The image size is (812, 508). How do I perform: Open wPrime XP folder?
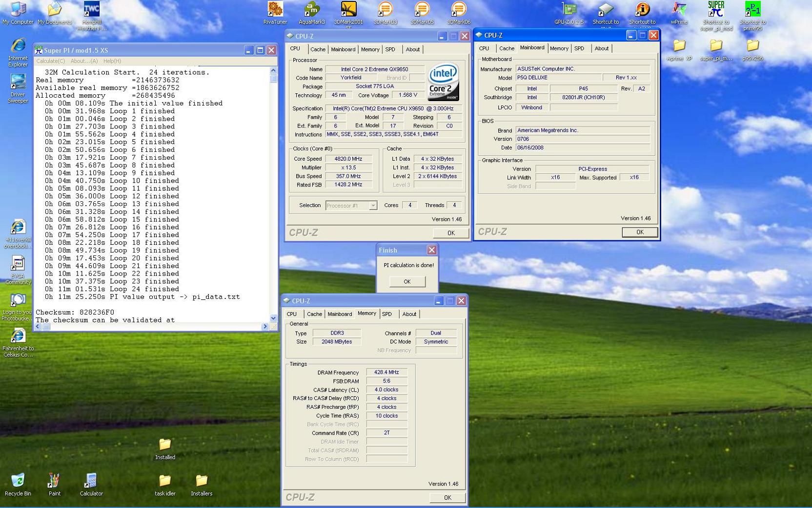[x=679, y=50]
